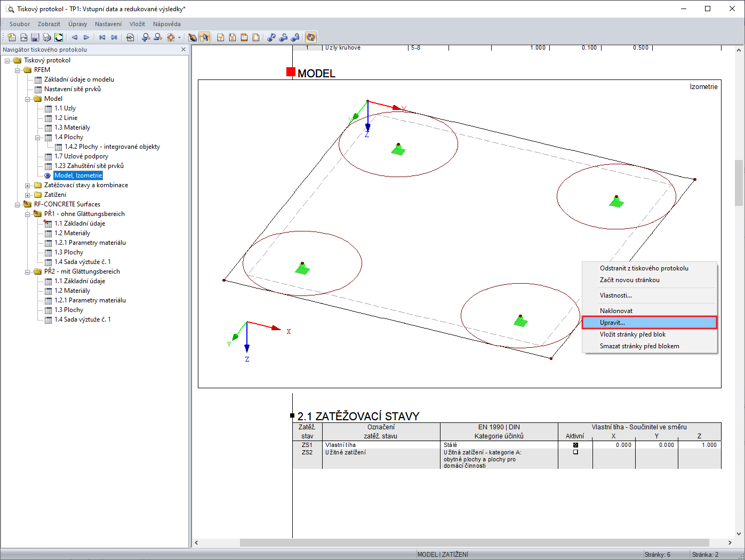Select Základní údaje o modelu in navigator
The height and width of the screenshot is (560, 745).
pyautogui.click(x=79, y=79)
